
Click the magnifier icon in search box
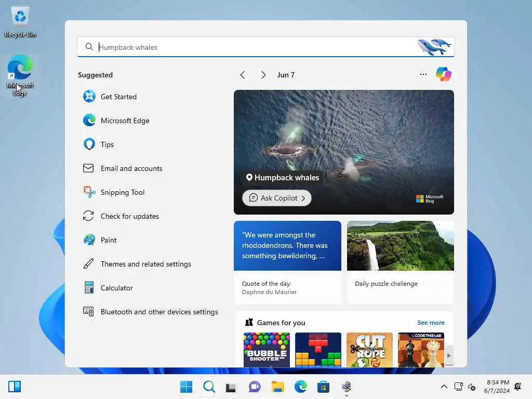click(x=89, y=47)
